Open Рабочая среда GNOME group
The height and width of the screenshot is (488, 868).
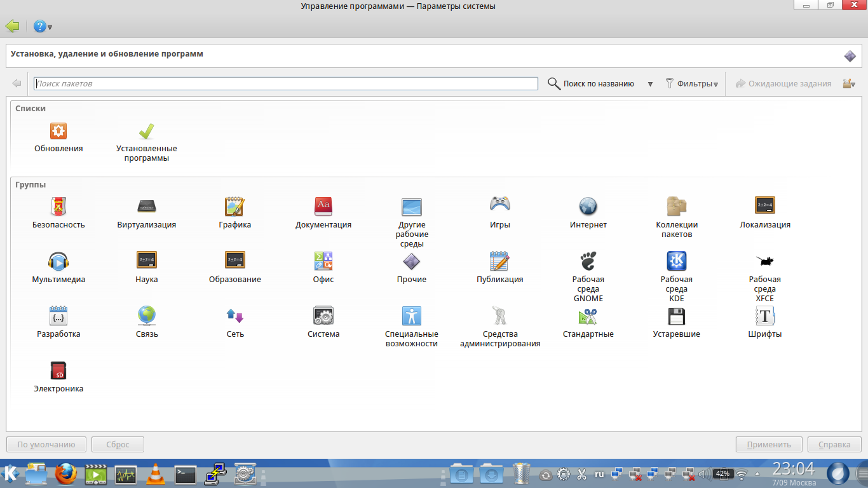tap(588, 277)
